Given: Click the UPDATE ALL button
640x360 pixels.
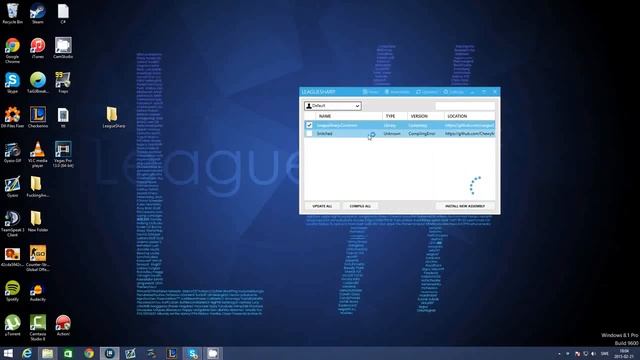Looking at the screenshot, I should tap(322, 206).
